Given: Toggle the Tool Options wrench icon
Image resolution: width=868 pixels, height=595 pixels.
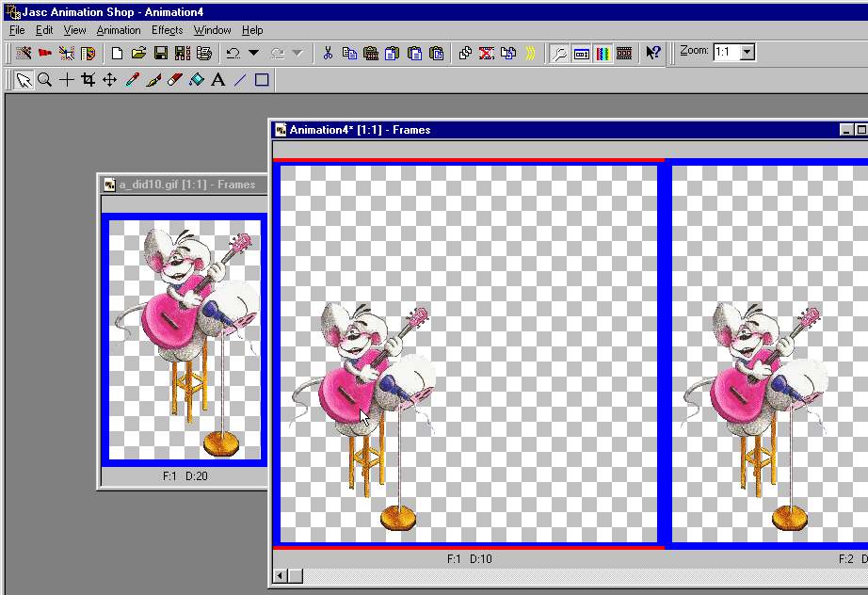Looking at the screenshot, I should pyautogui.click(x=559, y=54).
